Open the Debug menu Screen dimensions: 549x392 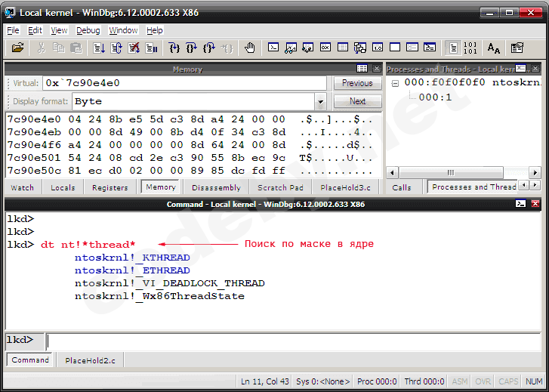[88, 30]
